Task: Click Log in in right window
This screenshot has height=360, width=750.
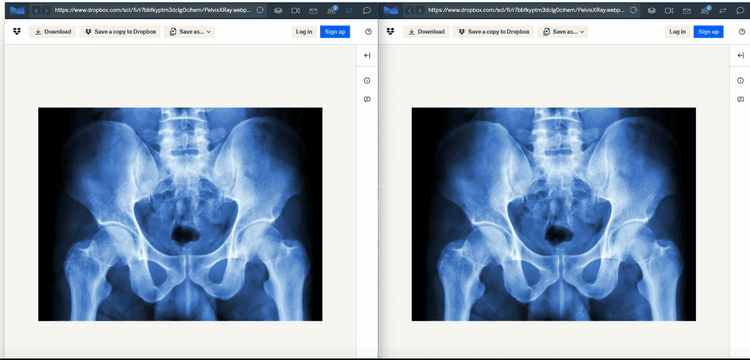Action: pyautogui.click(x=677, y=32)
